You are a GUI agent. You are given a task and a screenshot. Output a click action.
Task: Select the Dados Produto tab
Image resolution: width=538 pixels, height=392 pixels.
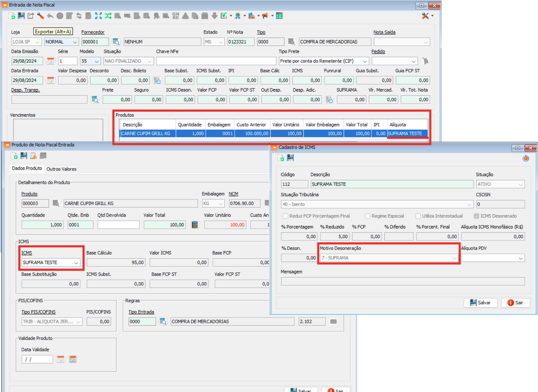tap(27, 168)
